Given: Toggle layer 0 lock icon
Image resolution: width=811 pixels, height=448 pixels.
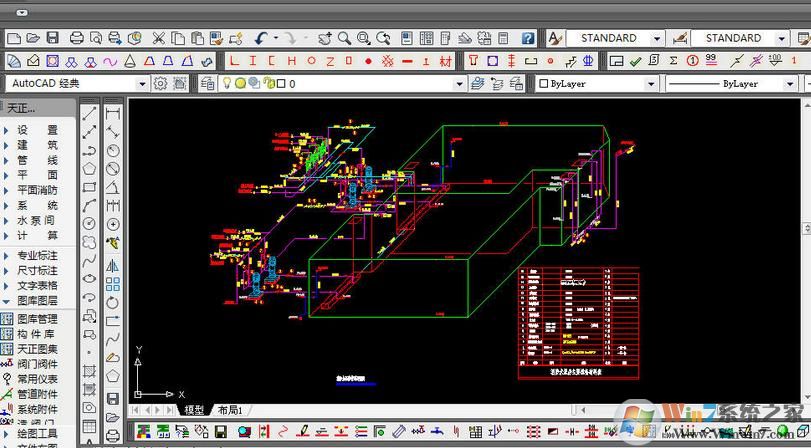Looking at the screenshot, I should (266, 84).
